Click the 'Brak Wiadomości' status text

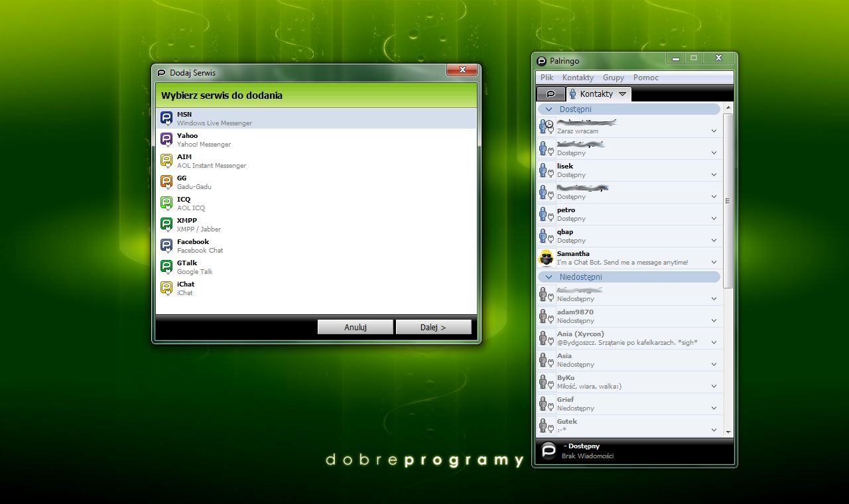point(587,456)
